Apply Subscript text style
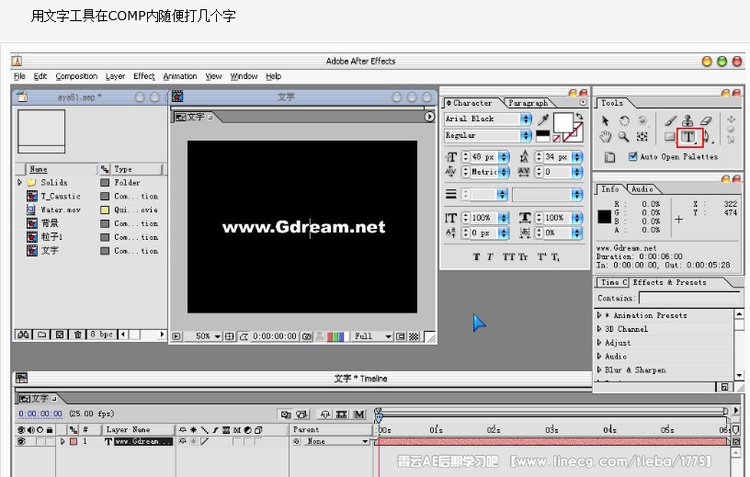The width and height of the screenshot is (750, 477). [x=555, y=257]
